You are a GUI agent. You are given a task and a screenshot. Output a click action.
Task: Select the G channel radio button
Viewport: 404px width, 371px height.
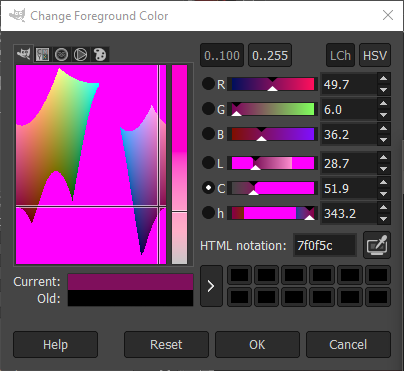click(x=208, y=109)
